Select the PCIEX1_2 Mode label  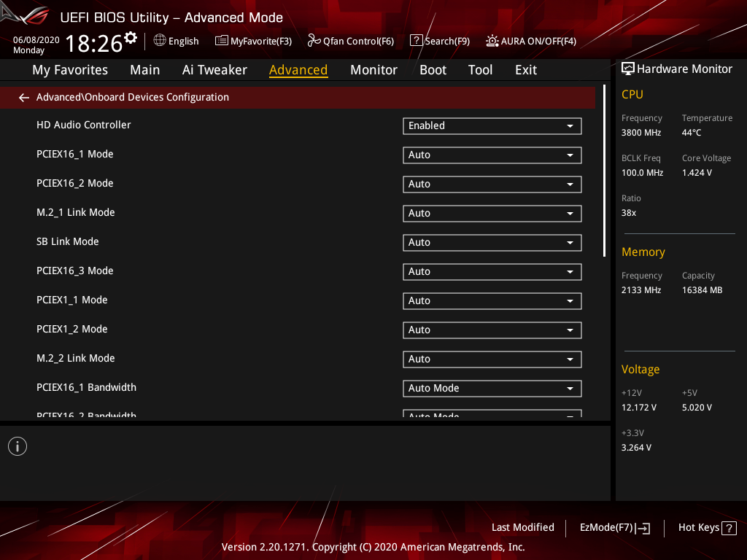click(72, 329)
